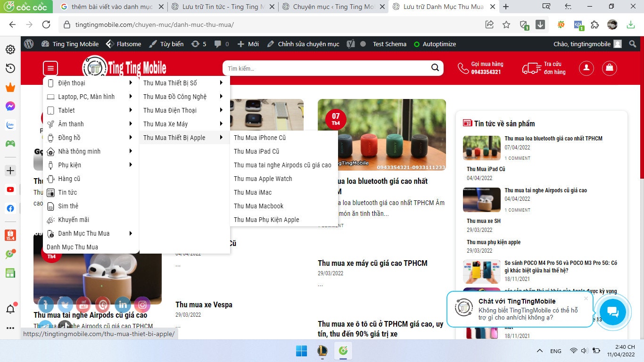Image resolution: width=644 pixels, height=362 pixels.
Task: Open the Yoast SEO admin bar icon
Action: click(351, 44)
